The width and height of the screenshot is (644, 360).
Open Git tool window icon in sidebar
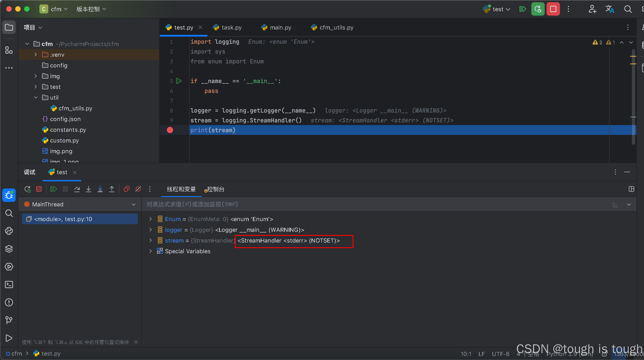9,320
